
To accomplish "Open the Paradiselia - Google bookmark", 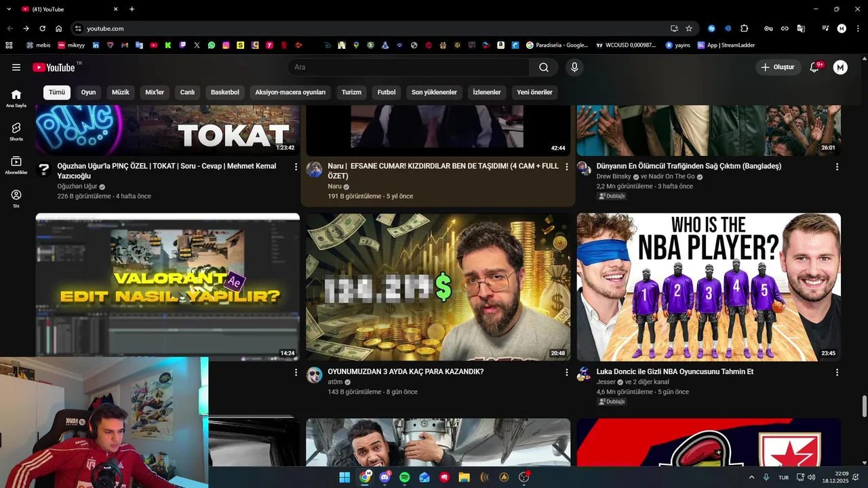I will pyautogui.click(x=557, y=45).
